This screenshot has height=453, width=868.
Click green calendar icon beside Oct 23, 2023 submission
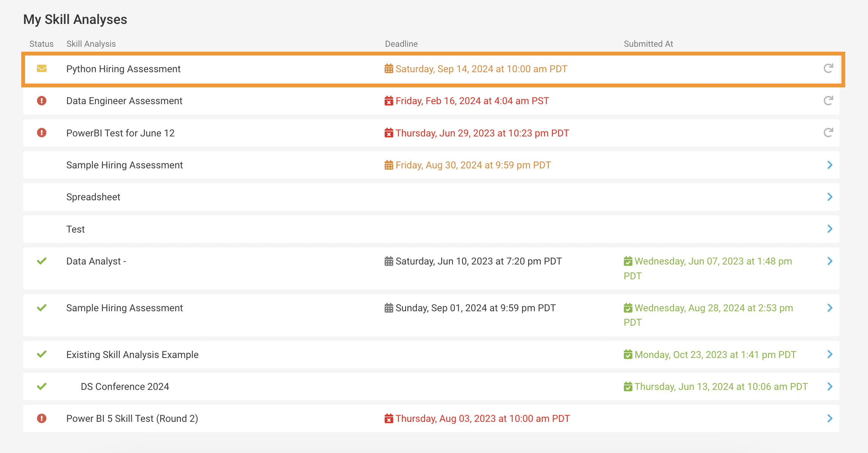point(628,355)
